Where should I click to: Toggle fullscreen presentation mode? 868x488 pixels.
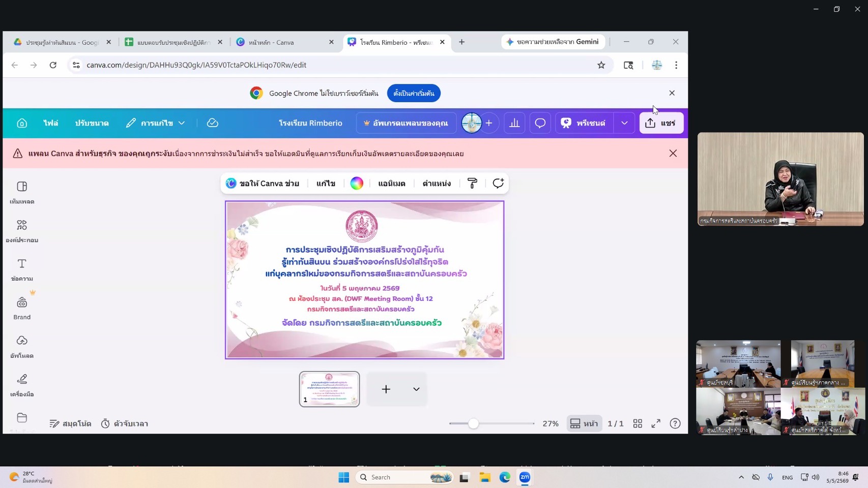pyautogui.click(x=656, y=423)
